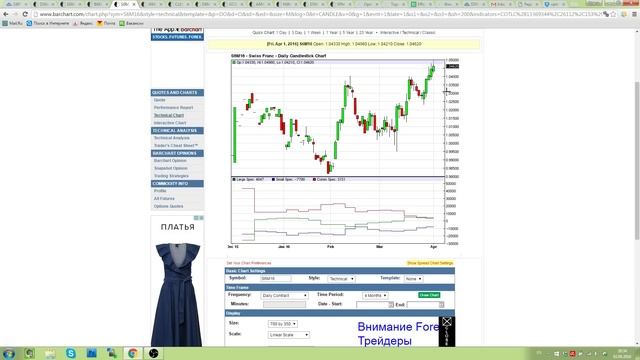Open the Quote link in sidebar
The width and height of the screenshot is (640, 360).
(160, 100)
